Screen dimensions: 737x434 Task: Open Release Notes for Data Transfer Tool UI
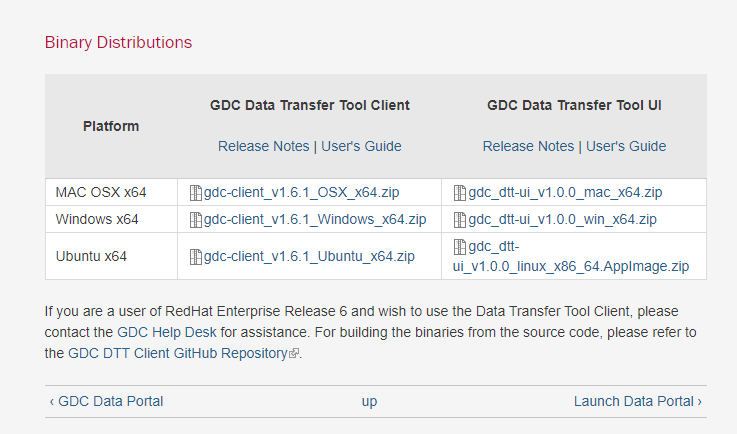(x=528, y=146)
